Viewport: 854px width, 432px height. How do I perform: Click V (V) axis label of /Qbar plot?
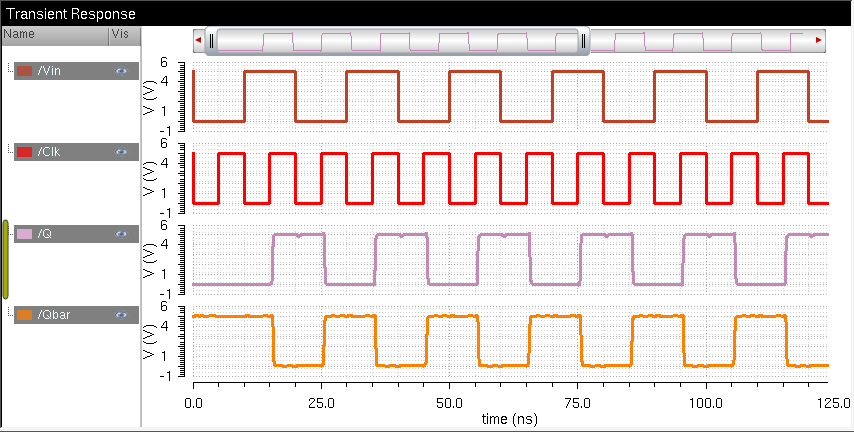pyautogui.click(x=148, y=342)
